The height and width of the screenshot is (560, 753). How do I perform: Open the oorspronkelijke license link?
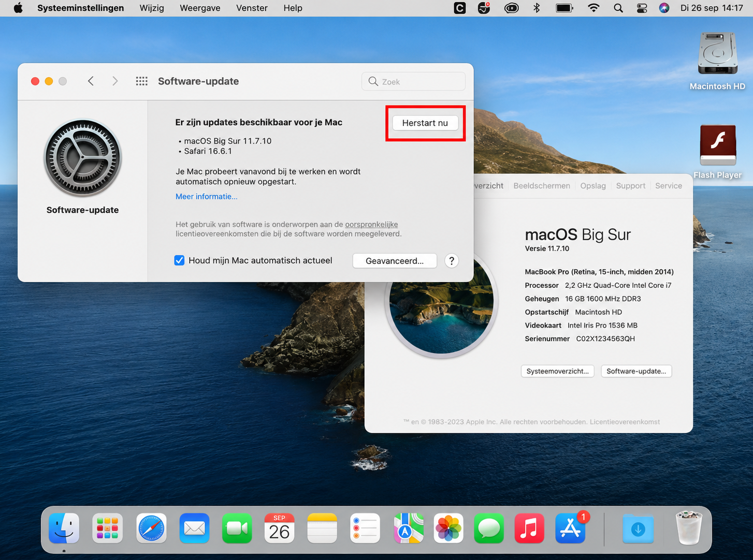[371, 224]
